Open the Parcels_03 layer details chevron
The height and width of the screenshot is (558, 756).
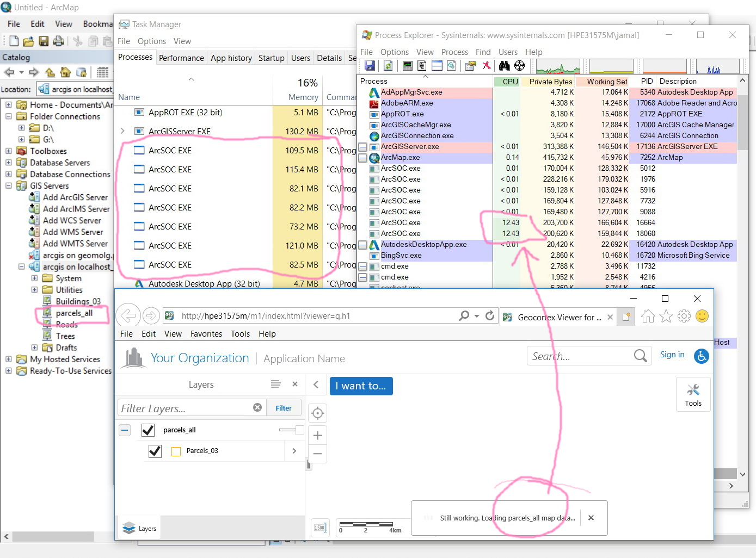tap(294, 451)
